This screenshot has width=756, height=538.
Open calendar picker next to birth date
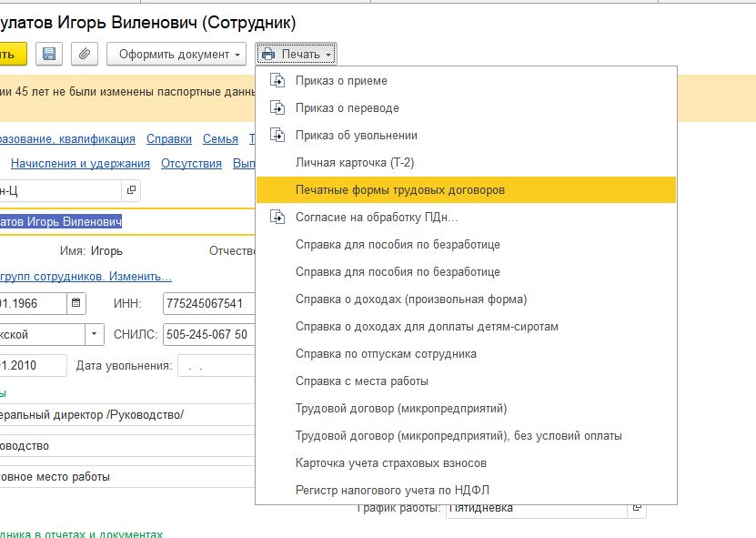pos(76,302)
